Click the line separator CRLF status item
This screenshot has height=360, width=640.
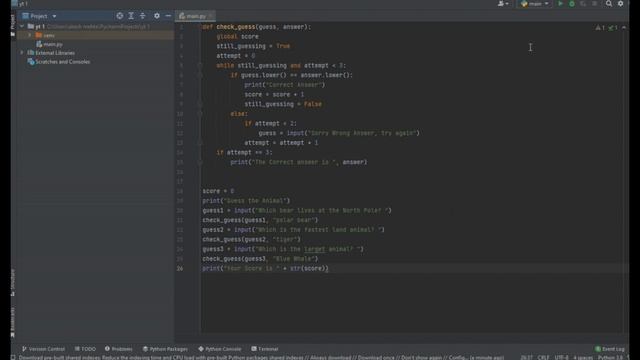pos(543,358)
